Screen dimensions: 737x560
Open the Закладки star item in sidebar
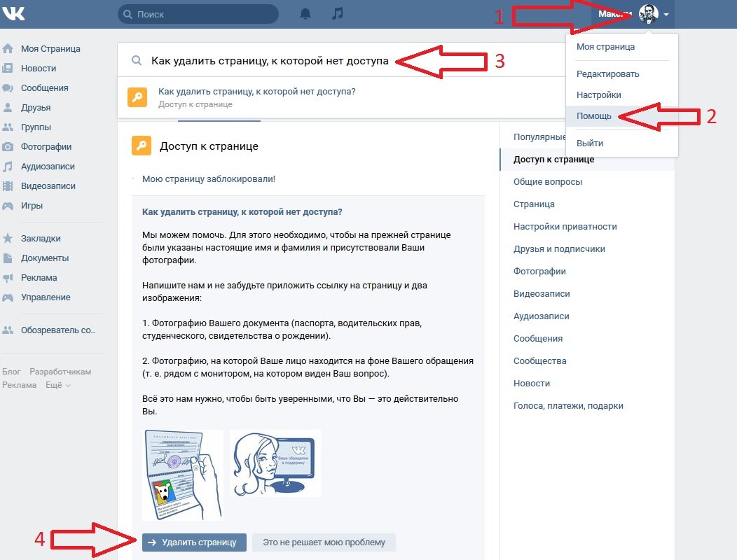pyautogui.click(x=41, y=238)
